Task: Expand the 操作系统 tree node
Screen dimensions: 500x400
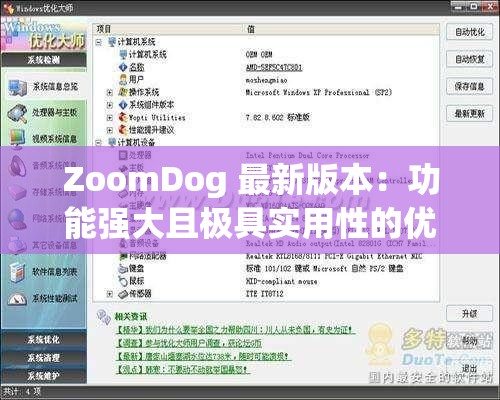Action: click(x=109, y=92)
